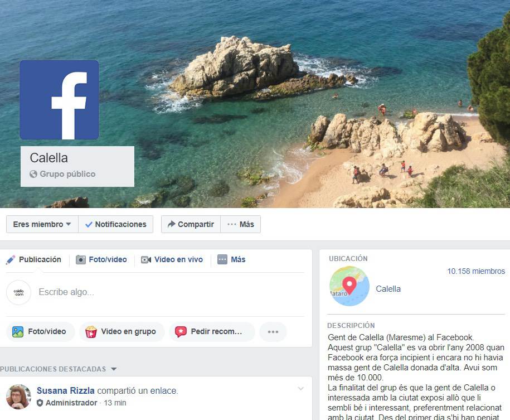Click the Compartir button
510x420 pixels.
coord(191,224)
